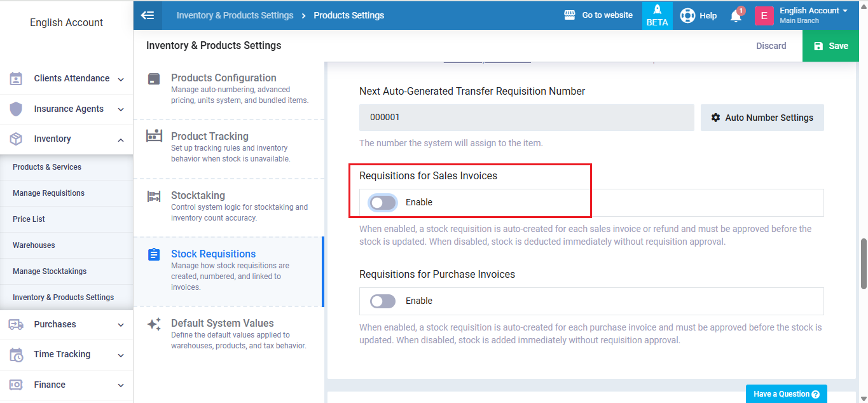Click the back arrow icon in header
This screenshot has width=868, height=403.
(148, 15)
